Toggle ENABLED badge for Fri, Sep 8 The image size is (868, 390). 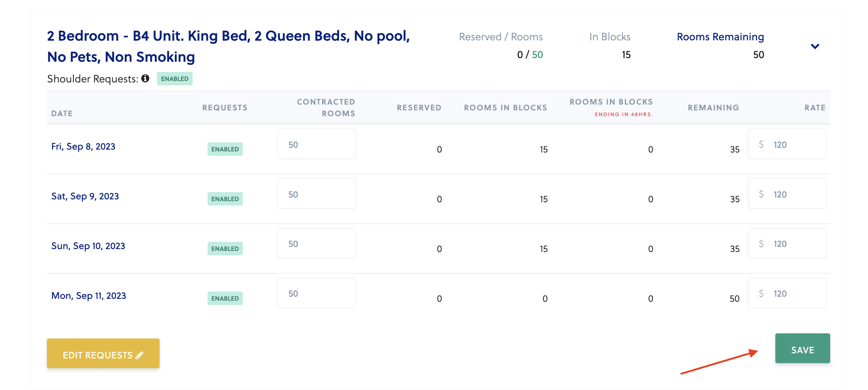tap(225, 149)
